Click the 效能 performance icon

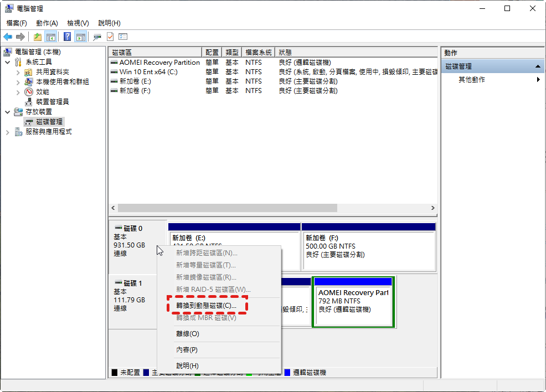tap(29, 92)
